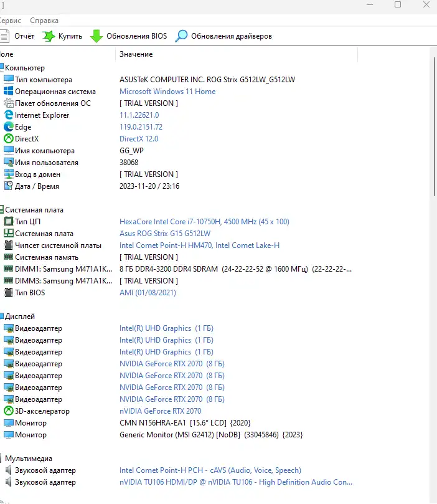Click the Вход в домен icon
Image resolution: width=437 pixels, height=504 pixels.
[x=8, y=174]
